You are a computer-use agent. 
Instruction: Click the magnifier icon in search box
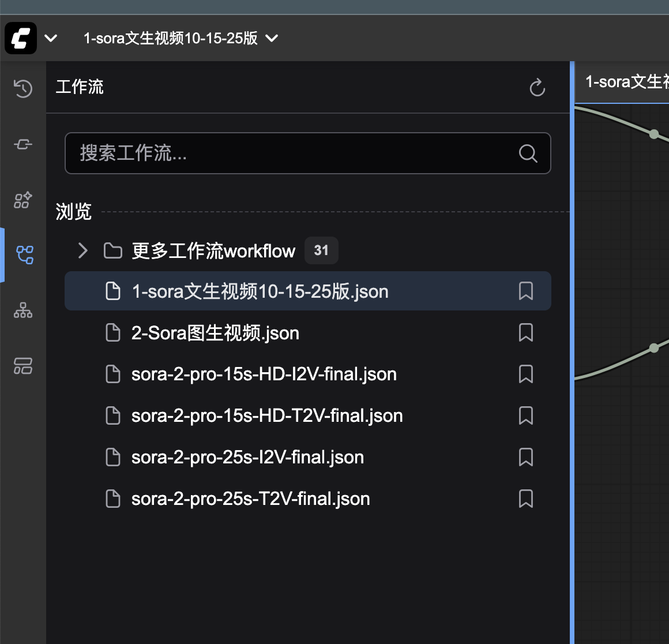[x=528, y=153]
